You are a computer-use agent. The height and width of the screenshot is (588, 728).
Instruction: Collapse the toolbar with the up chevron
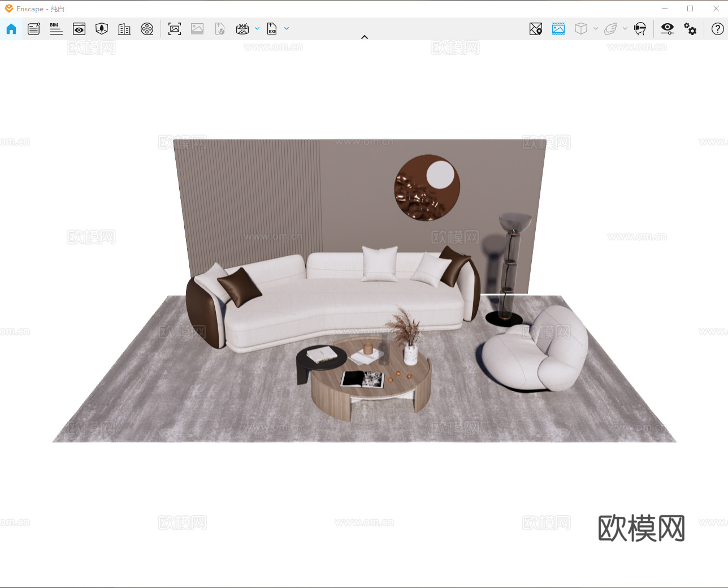pyautogui.click(x=365, y=37)
